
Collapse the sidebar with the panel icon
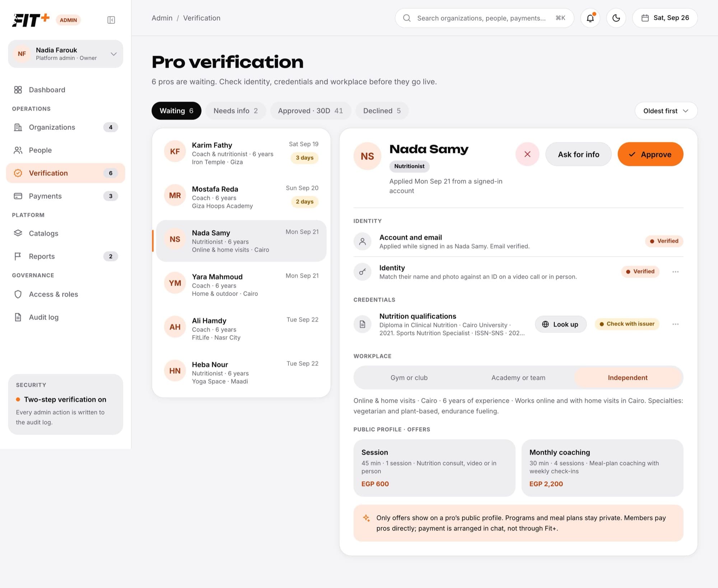pyautogui.click(x=111, y=20)
